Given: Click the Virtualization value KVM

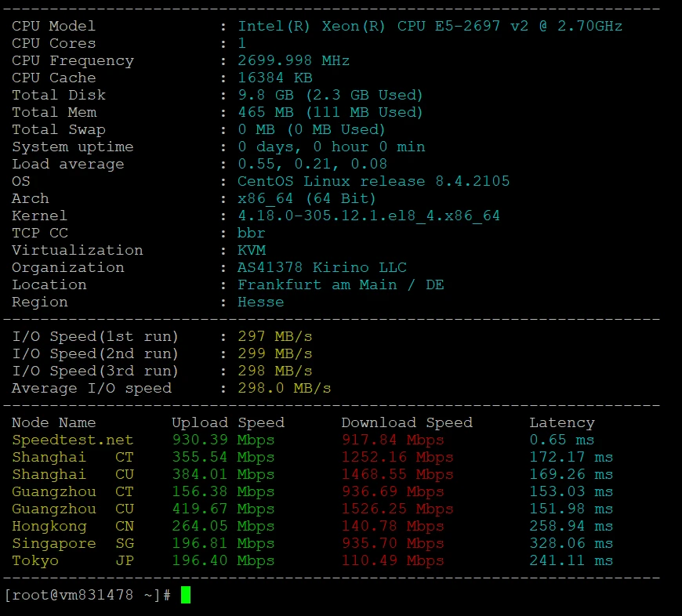Looking at the screenshot, I should click(252, 251).
